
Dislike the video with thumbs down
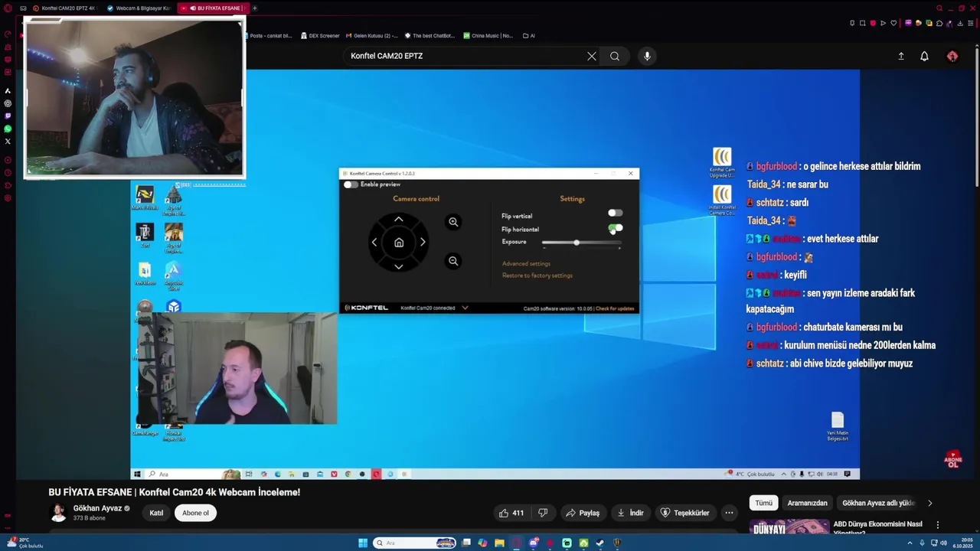pos(543,513)
